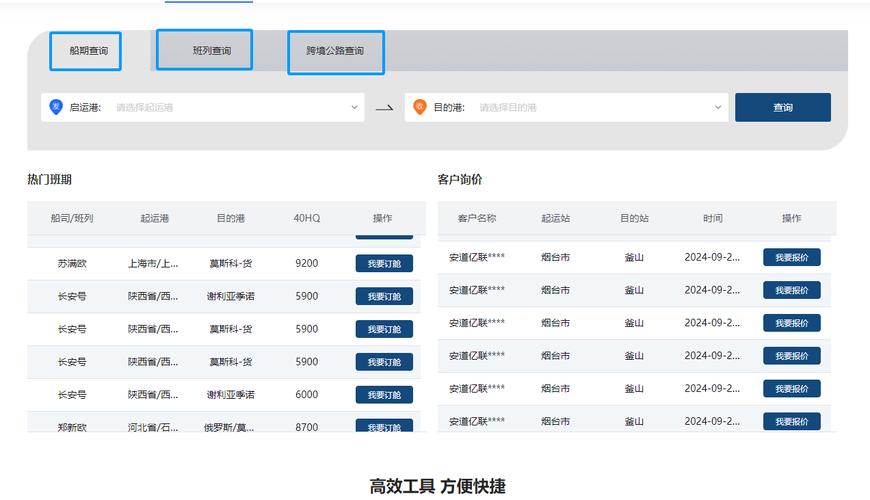Click the 河北省/石... origin cell
Image resolution: width=870 pixels, height=500 pixels.
(x=153, y=427)
